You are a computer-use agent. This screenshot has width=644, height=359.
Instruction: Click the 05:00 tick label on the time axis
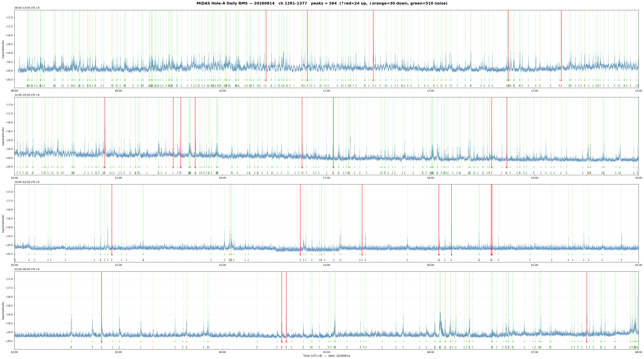point(326,352)
